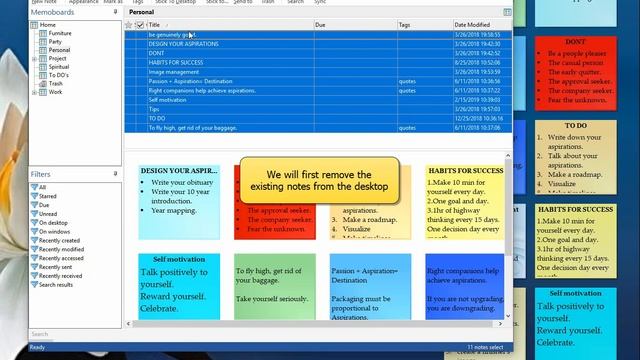Sort notes by Date Modified column
Screen dimensions: 640x360
click(482, 25)
